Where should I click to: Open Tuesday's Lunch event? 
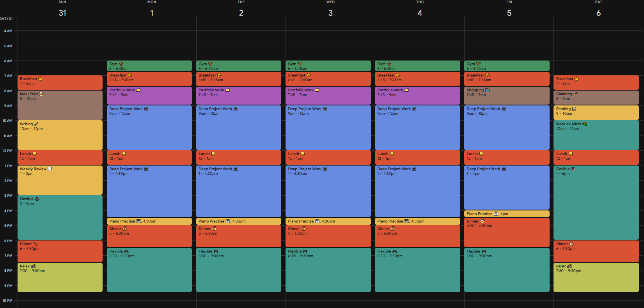tap(239, 158)
